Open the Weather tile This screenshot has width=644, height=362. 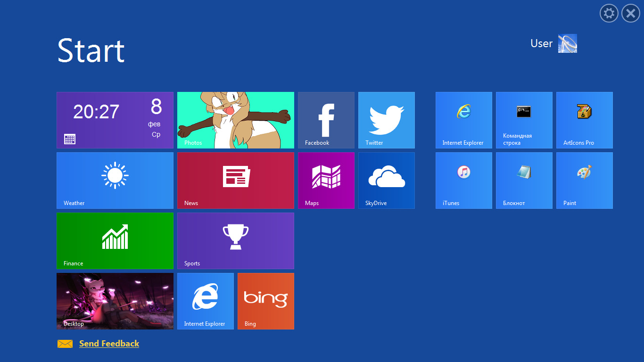pyautogui.click(x=115, y=181)
